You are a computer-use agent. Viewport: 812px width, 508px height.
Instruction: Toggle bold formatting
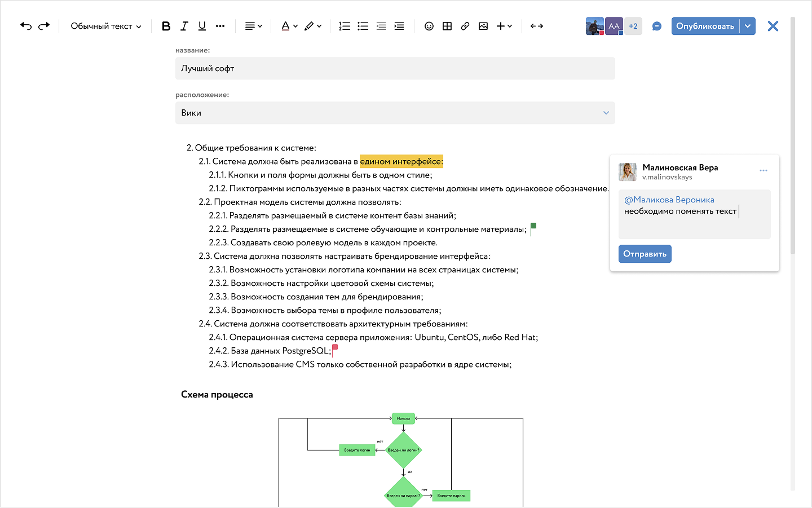coord(166,26)
